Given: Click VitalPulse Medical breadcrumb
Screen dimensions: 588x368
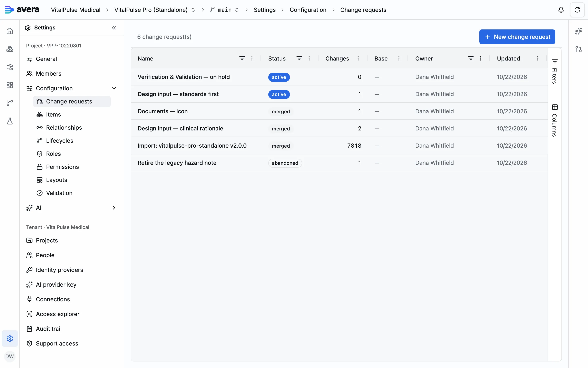Looking at the screenshot, I should click(76, 10).
